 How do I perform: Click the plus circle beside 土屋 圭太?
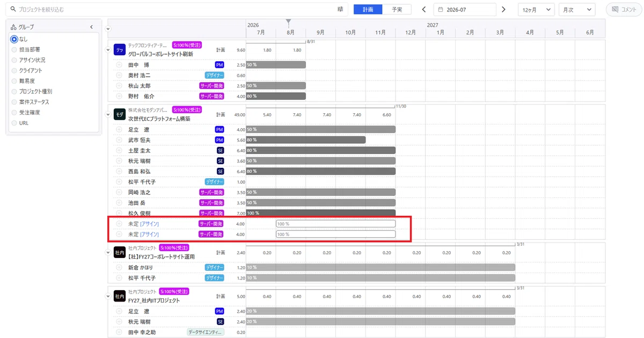(x=119, y=151)
